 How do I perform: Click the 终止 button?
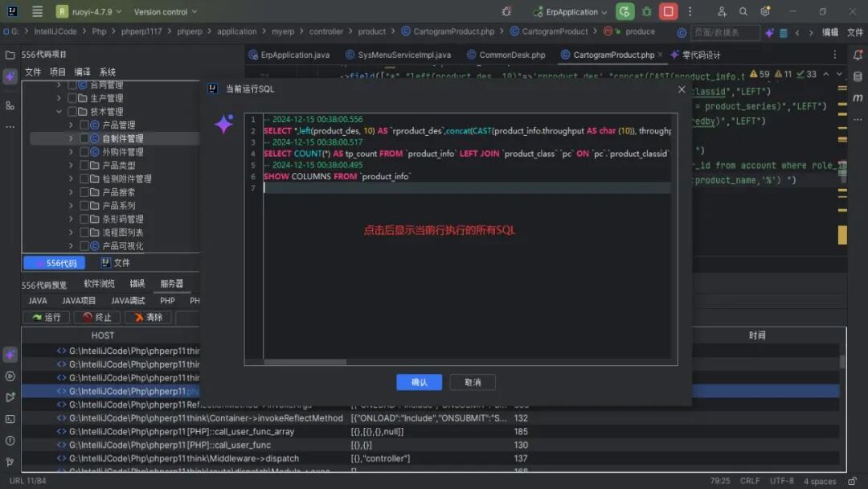pos(97,318)
